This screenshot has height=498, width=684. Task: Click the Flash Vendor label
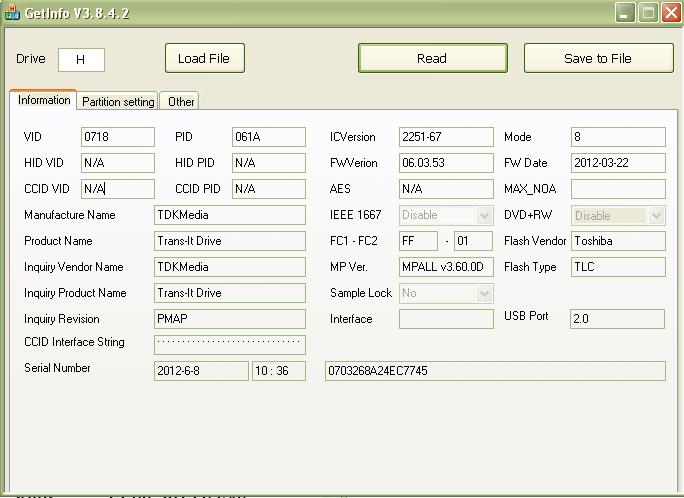pyautogui.click(x=535, y=241)
